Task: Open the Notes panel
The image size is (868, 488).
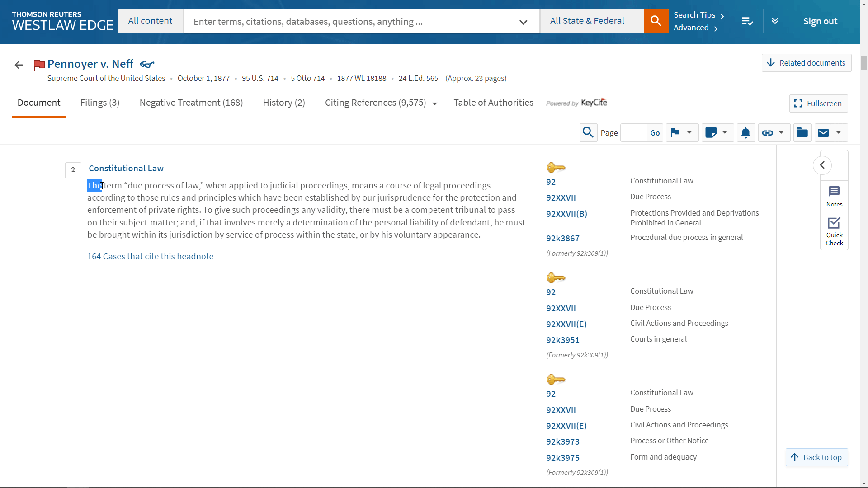Action: click(x=834, y=195)
